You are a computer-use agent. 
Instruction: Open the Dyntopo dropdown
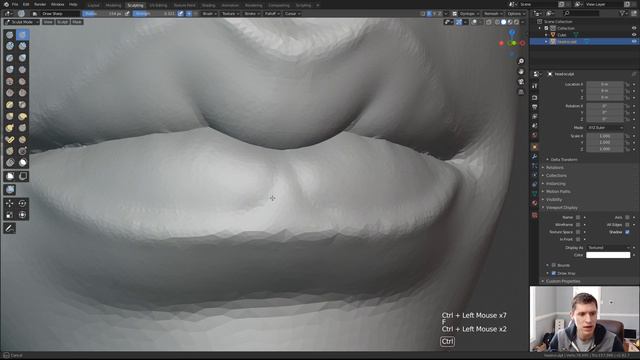coord(469,13)
